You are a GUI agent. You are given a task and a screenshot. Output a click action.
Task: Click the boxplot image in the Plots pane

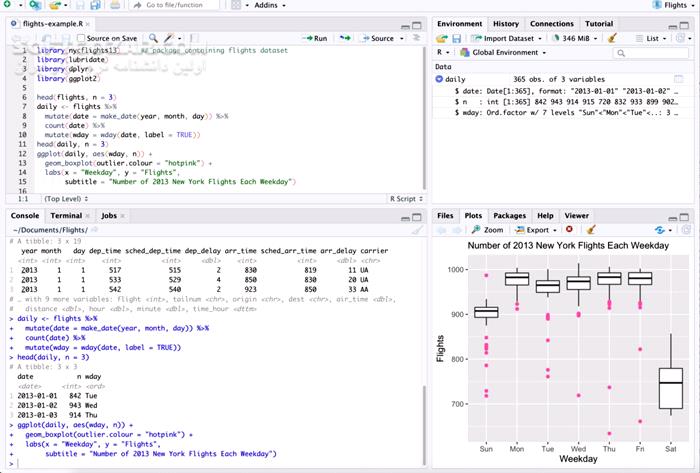(563, 351)
